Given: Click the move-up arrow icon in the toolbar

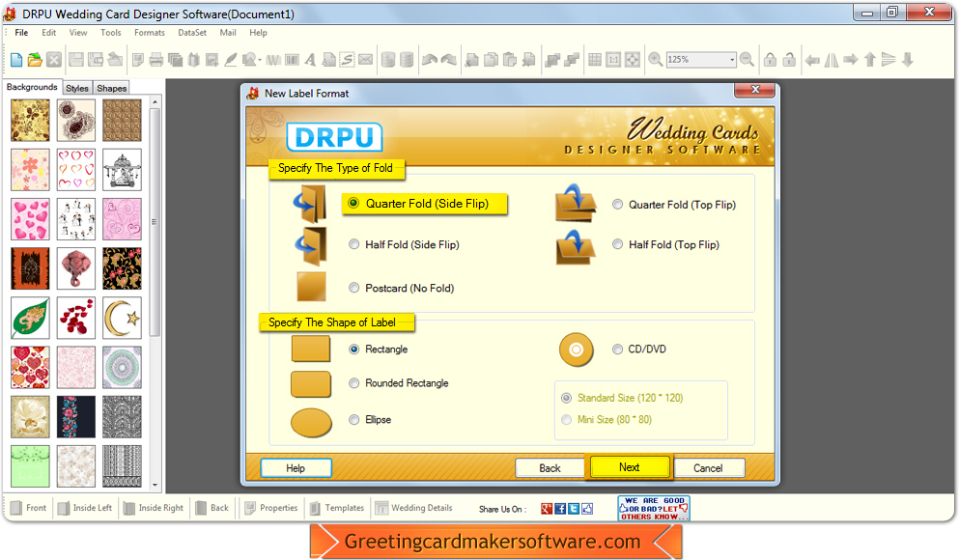Looking at the screenshot, I should coord(870,59).
